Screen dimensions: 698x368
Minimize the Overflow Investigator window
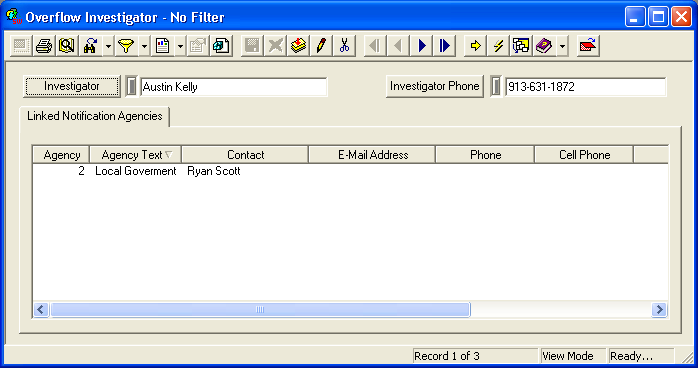tap(635, 17)
